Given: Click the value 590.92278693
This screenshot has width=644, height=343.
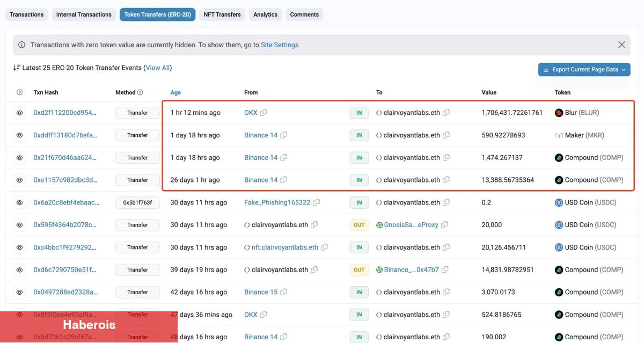Looking at the screenshot, I should 503,135.
